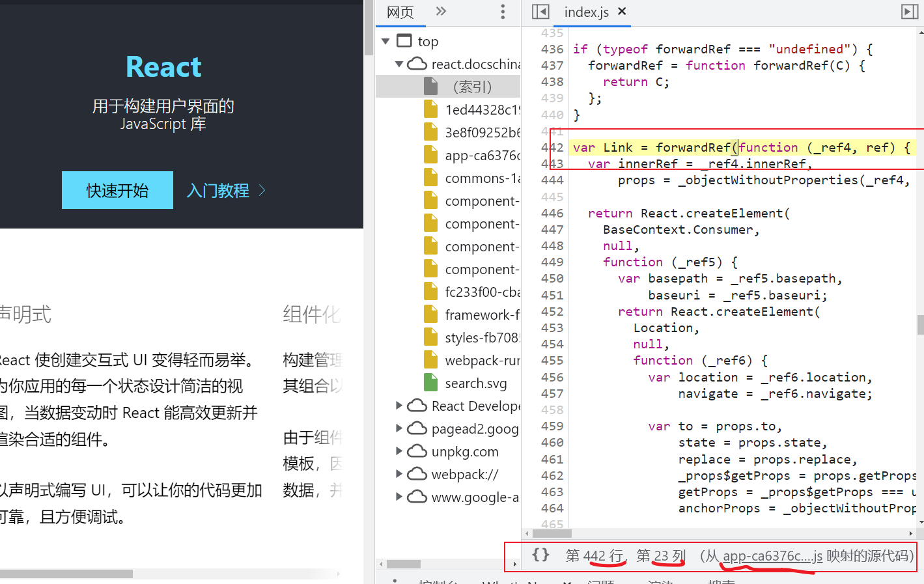Click the editor scrollbar down arrow
The image size is (924, 584).
[x=920, y=522]
